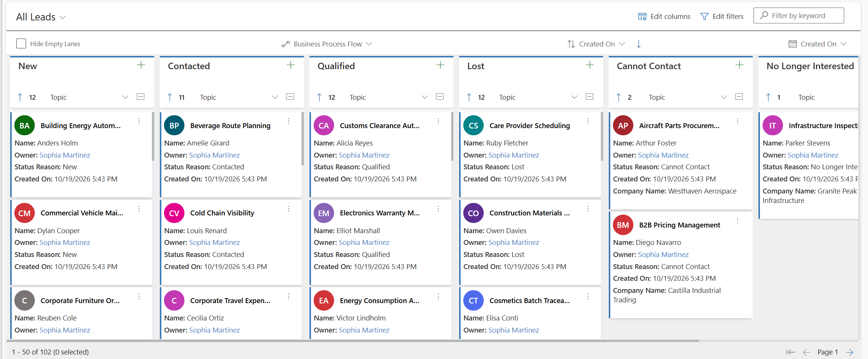Go to the next page arrow
The height and width of the screenshot is (359, 868).
(x=850, y=352)
